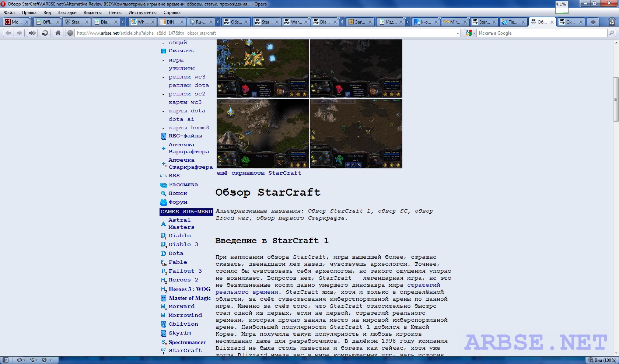Click the page vertical scrollbar thumb
619x364 pixels.
pos(616,99)
